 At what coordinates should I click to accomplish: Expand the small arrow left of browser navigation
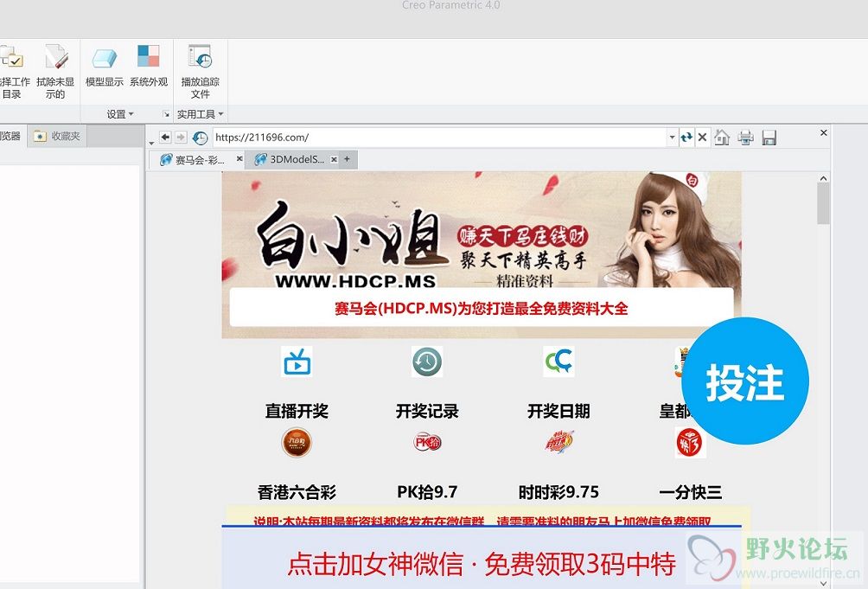coord(151,144)
